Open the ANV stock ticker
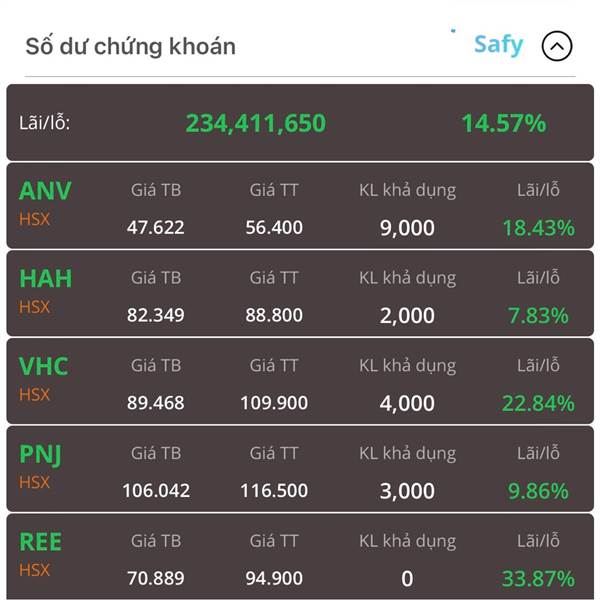Image resolution: width=600 pixels, height=600 pixels. coord(45,190)
